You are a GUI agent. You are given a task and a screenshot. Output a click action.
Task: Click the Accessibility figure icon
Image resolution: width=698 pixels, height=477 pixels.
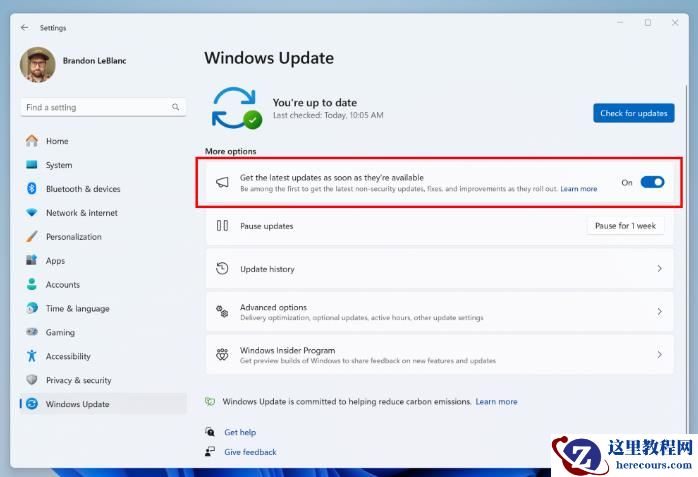tap(32, 356)
